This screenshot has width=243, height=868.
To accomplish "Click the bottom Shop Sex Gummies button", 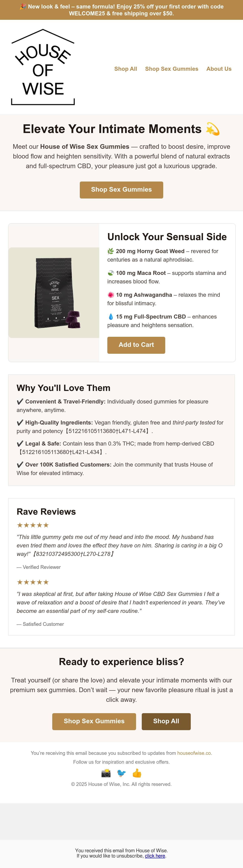I will click(94, 721).
